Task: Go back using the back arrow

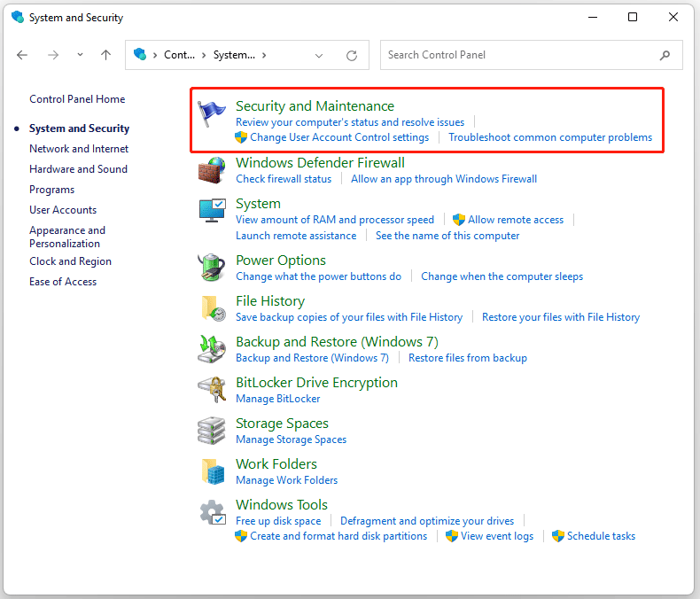Action: (22, 55)
